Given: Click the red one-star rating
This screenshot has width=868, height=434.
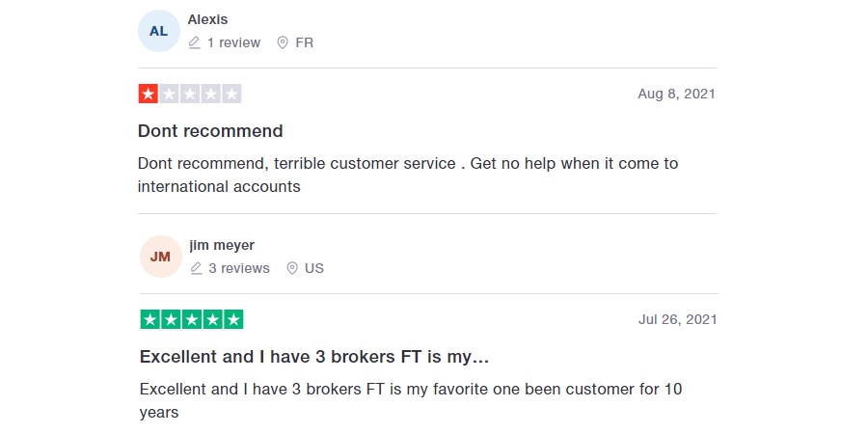Looking at the screenshot, I should coord(190,94).
